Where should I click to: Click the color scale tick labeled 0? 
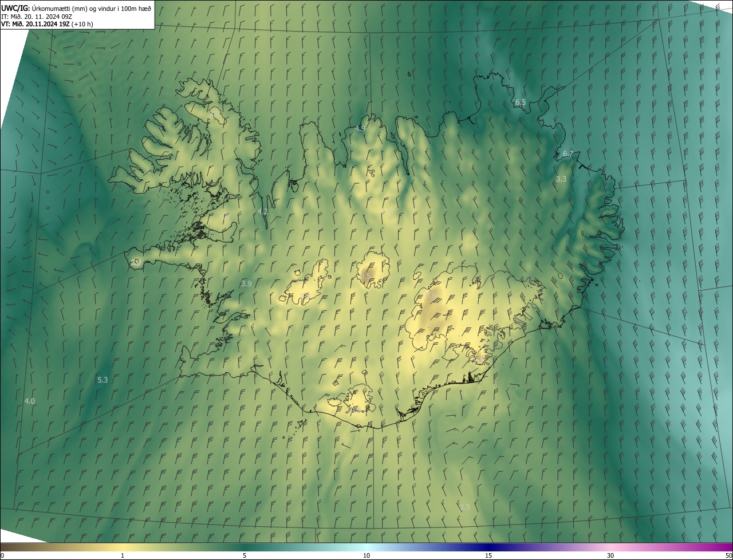click(x=2, y=555)
